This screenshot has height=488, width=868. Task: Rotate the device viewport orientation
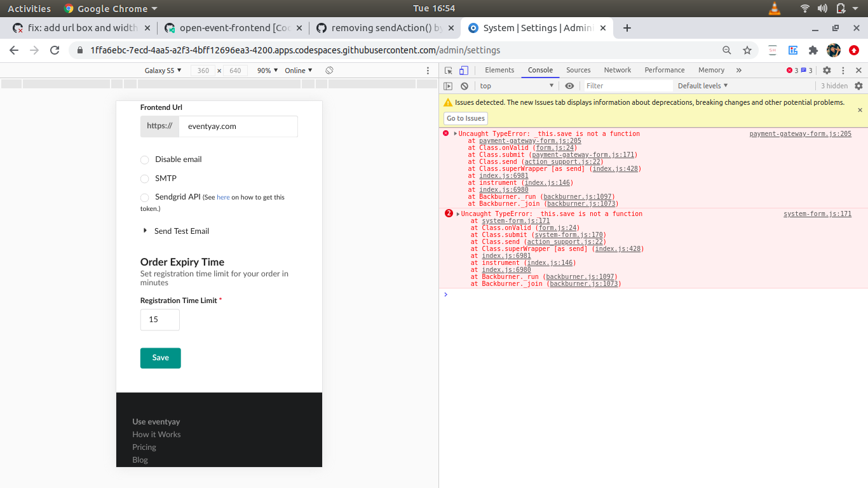coord(329,71)
